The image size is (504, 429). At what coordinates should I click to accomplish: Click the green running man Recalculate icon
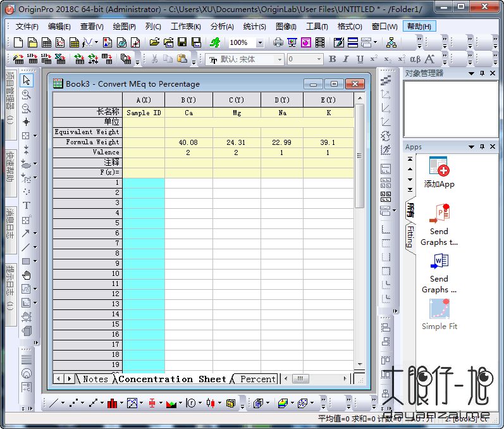pyautogui.click(x=215, y=42)
